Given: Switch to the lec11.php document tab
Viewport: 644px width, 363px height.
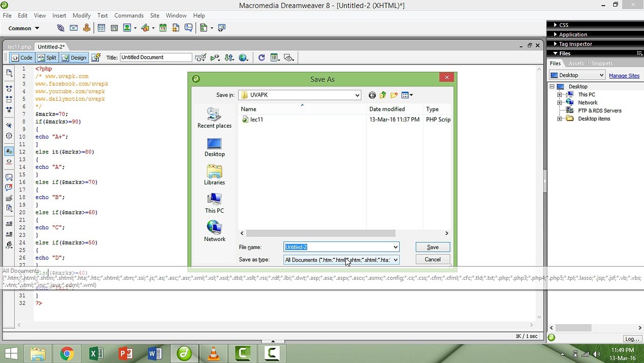Looking at the screenshot, I should [20, 46].
